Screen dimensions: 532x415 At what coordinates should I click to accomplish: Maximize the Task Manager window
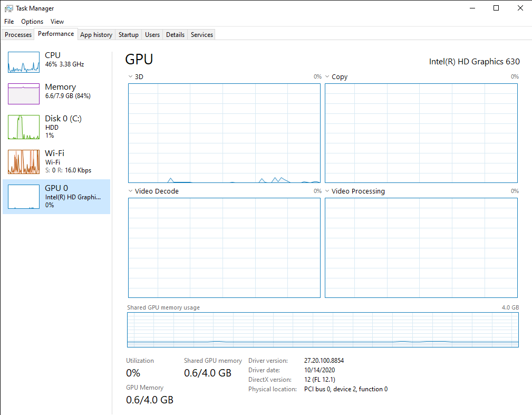coord(496,8)
